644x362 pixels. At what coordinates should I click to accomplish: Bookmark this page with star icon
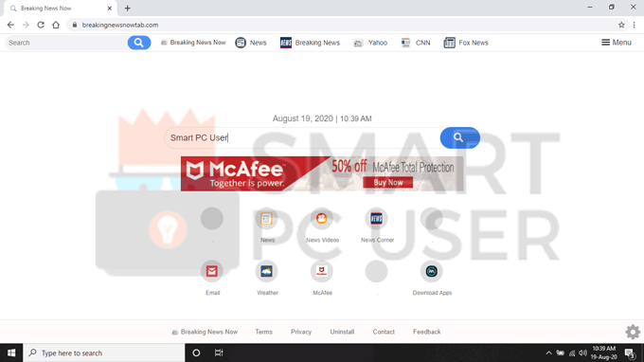pyautogui.click(x=621, y=25)
